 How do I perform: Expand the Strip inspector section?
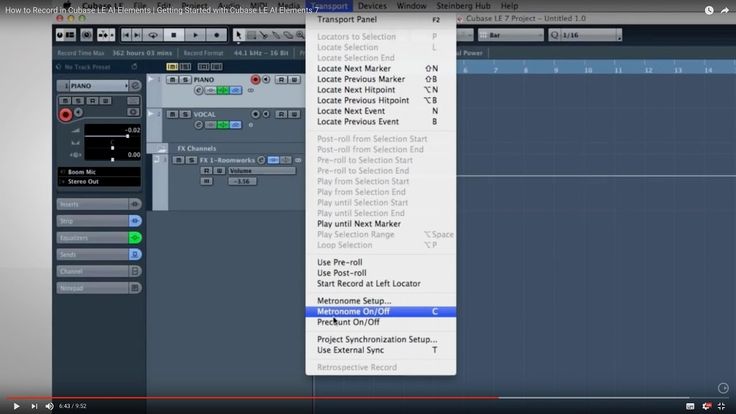click(92, 221)
